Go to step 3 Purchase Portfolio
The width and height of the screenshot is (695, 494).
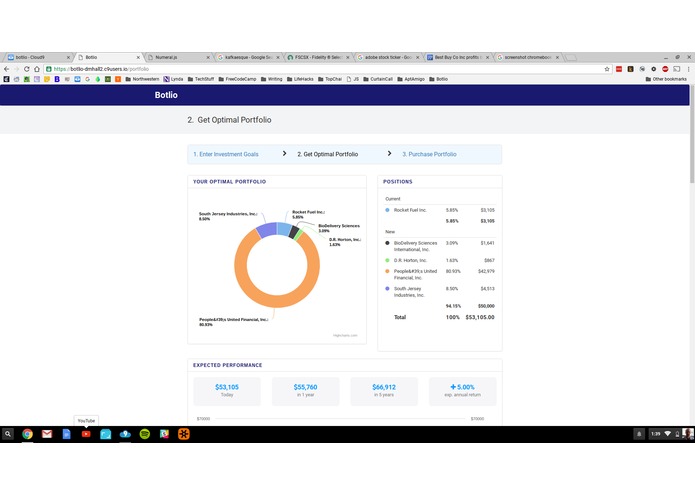429,154
